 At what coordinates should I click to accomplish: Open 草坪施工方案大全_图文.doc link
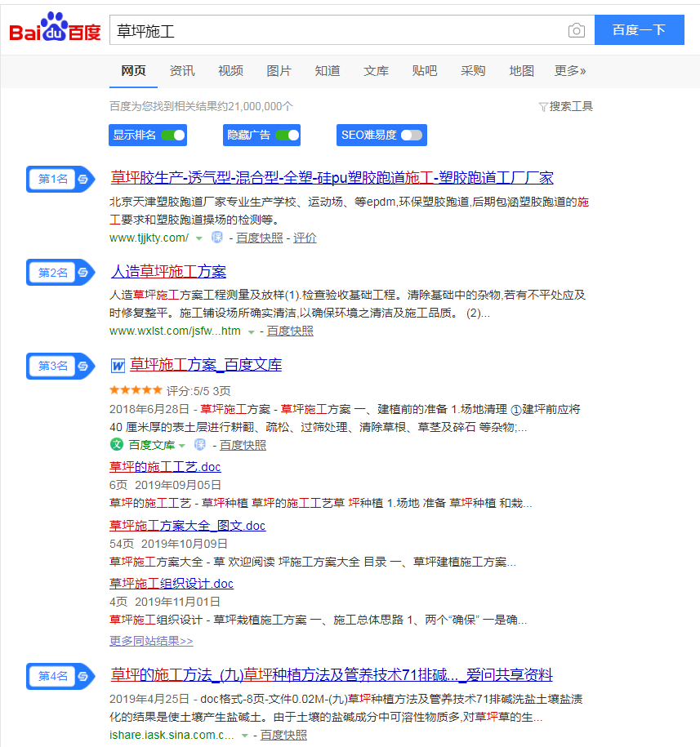(187, 526)
